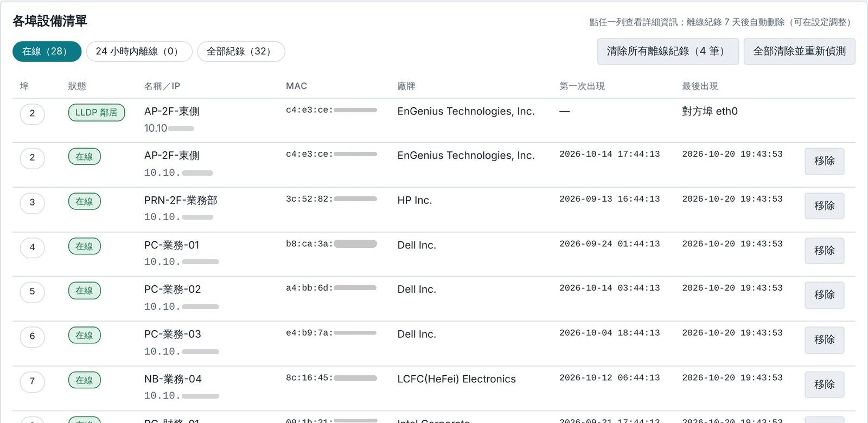Remove the PC-業務-02 device

coord(824,295)
